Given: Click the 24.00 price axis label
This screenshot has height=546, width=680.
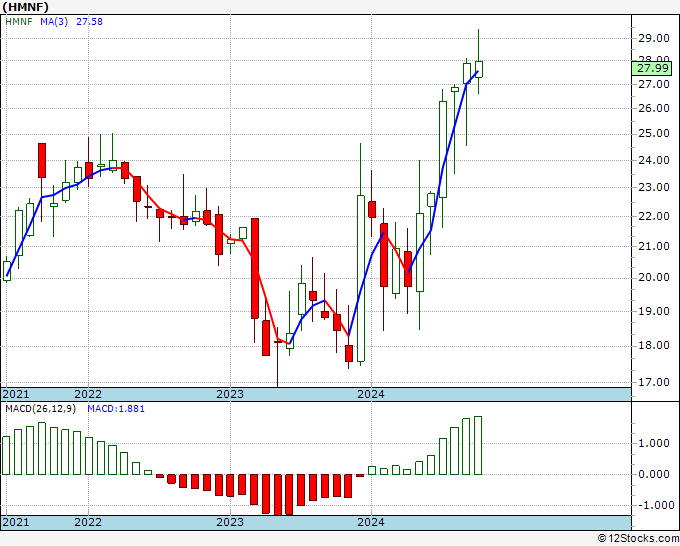Looking at the screenshot, I should (x=654, y=160).
